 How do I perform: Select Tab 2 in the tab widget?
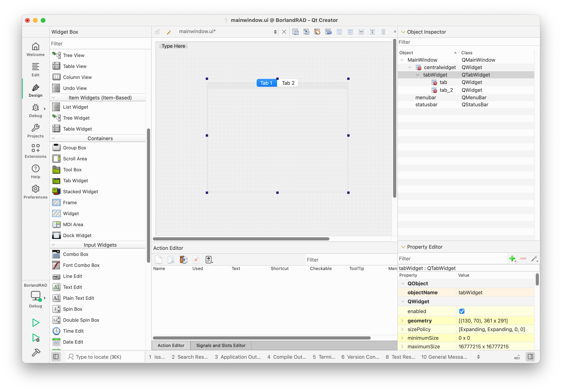288,83
